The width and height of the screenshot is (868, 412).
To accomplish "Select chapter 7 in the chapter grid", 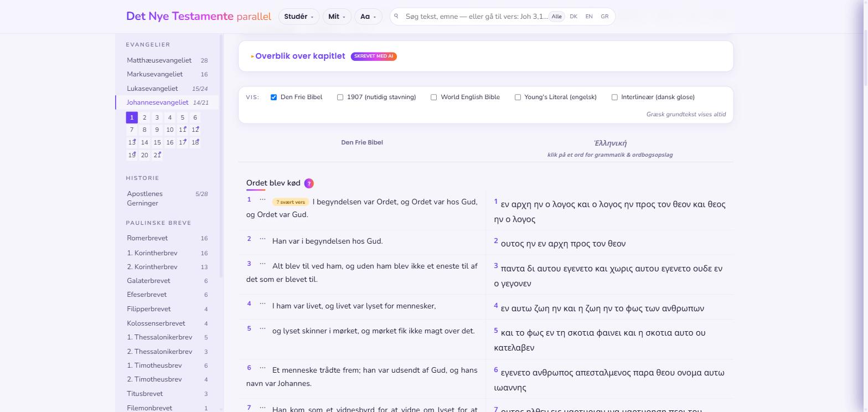I will pyautogui.click(x=132, y=130).
